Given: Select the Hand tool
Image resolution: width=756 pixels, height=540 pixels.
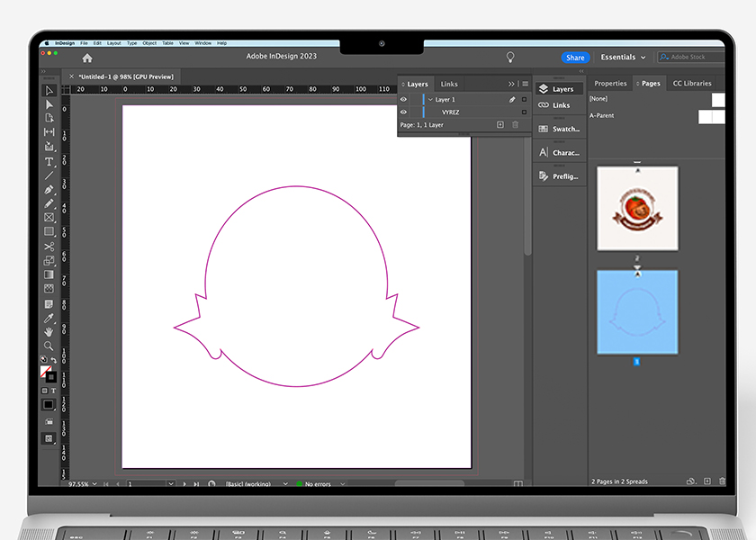Looking at the screenshot, I should pos(49,332).
